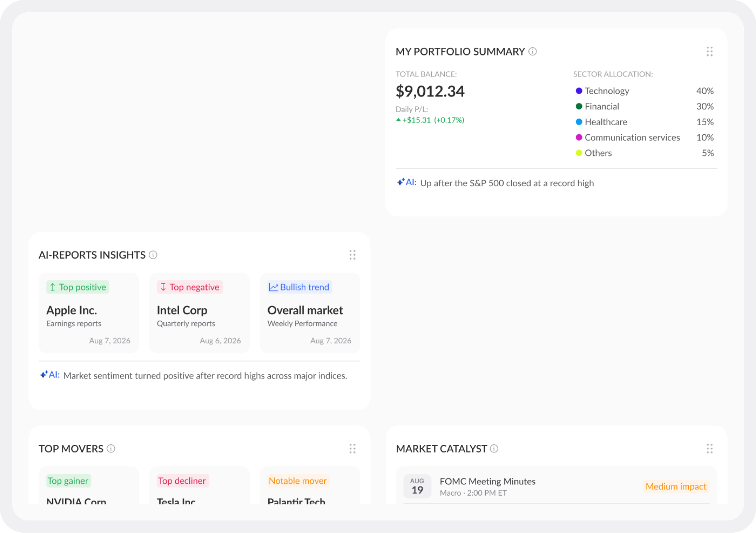Click the down arrow in Top negative tag
Screen dimensions: 756x533
163,287
